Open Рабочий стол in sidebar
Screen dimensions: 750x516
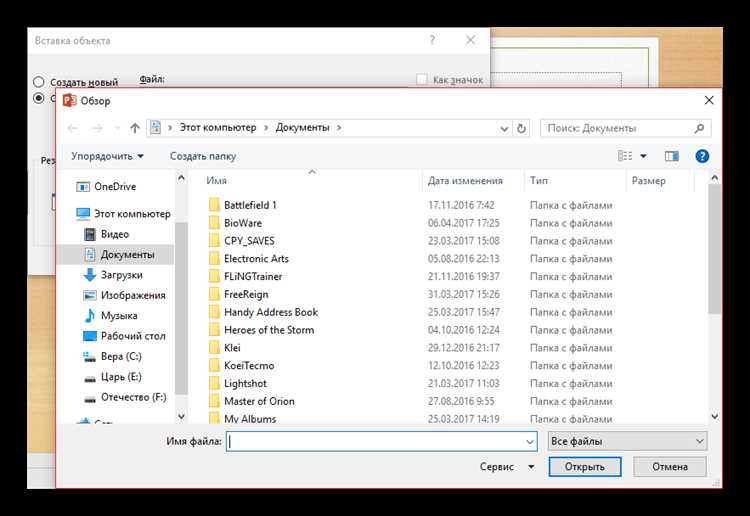pos(124,336)
